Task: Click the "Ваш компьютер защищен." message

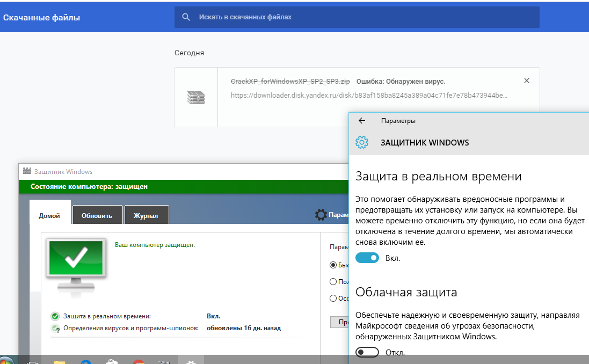Action: pos(155,245)
